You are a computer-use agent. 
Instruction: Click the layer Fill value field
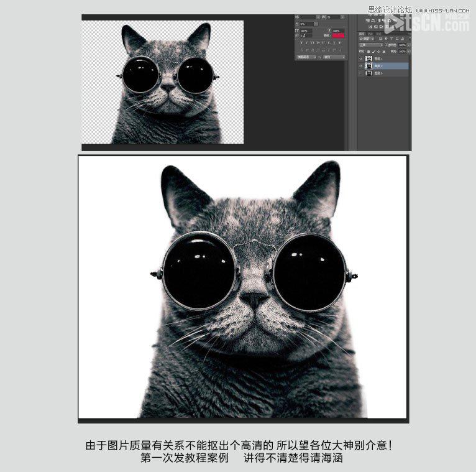click(402, 52)
